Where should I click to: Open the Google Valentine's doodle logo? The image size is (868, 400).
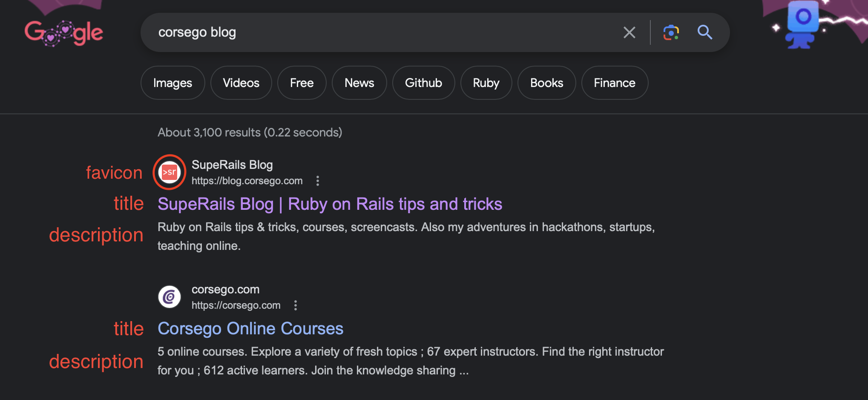[64, 33]
